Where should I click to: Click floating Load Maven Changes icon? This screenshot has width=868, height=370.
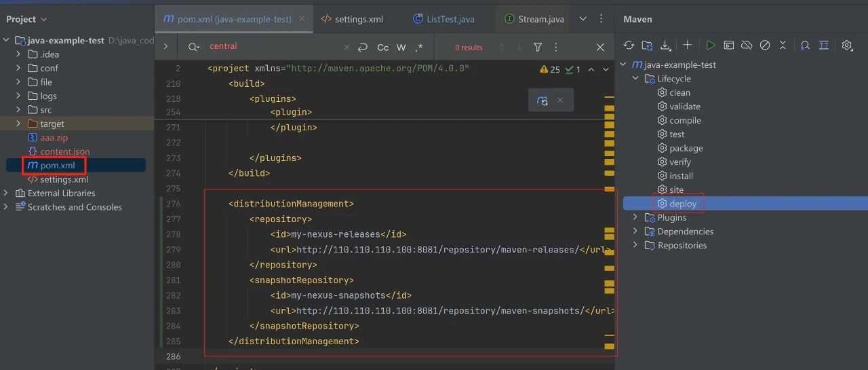pos(542,100)
